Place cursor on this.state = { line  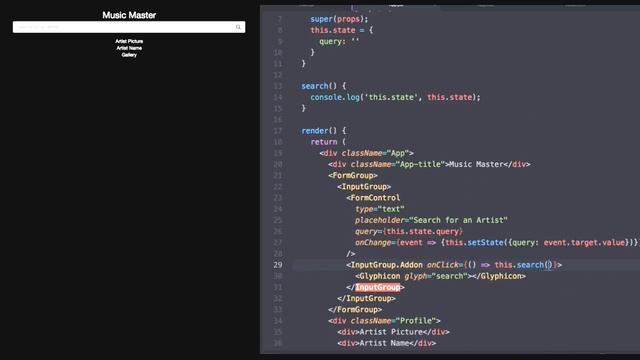click(342, 30)
